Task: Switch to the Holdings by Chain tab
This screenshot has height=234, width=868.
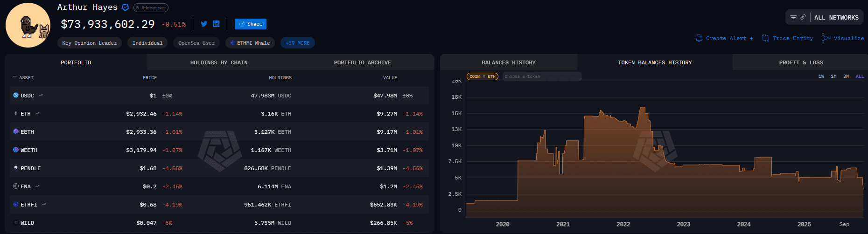Action: click(219, 62)
